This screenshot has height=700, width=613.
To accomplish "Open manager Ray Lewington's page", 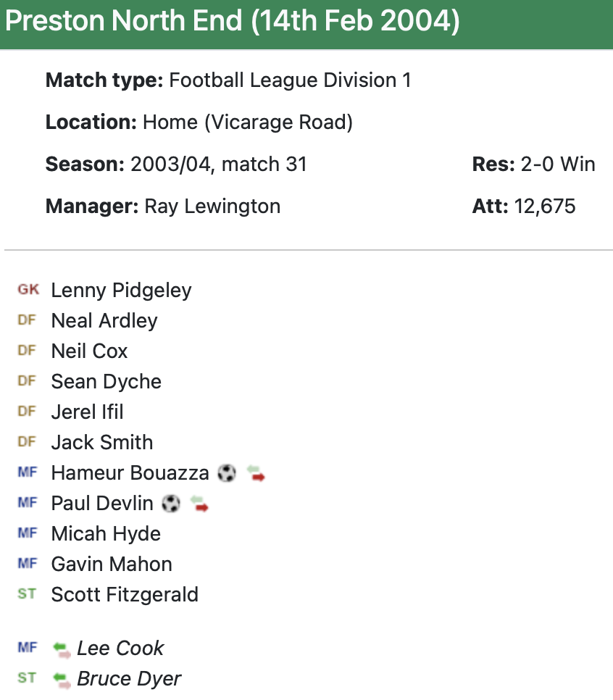I will tap(212, 207).
